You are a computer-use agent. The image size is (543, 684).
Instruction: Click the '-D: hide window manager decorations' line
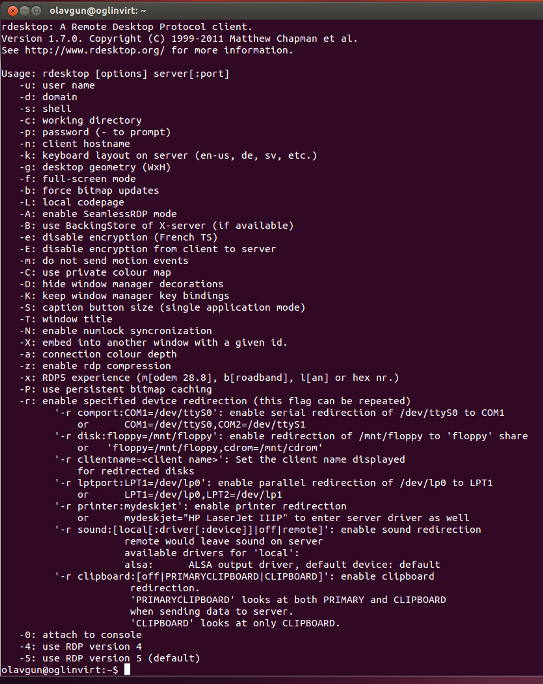coord(121,284)
